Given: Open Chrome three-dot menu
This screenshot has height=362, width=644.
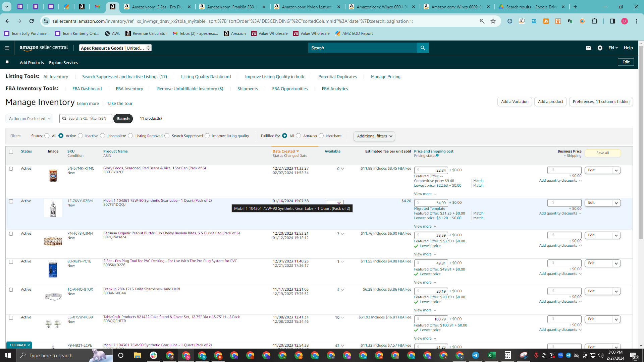Looking at the screenshot, I should (x=637, y=21).
